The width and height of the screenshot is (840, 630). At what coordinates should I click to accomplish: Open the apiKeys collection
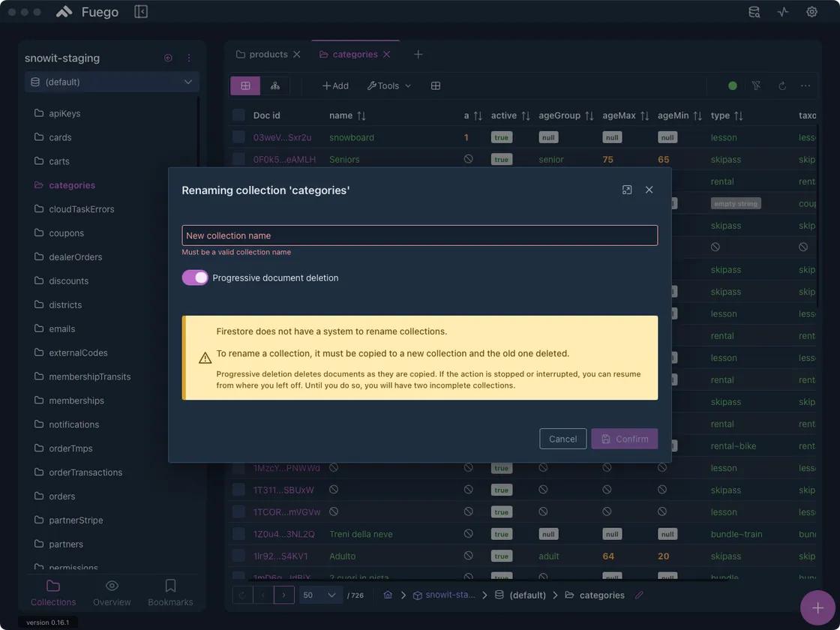64,113
